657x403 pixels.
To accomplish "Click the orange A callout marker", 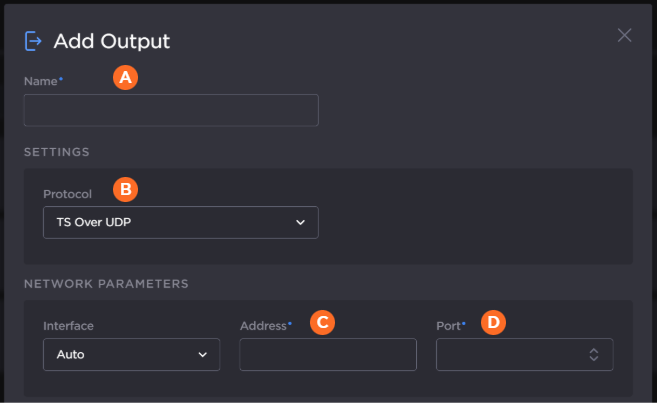I will tap(125, 77).
